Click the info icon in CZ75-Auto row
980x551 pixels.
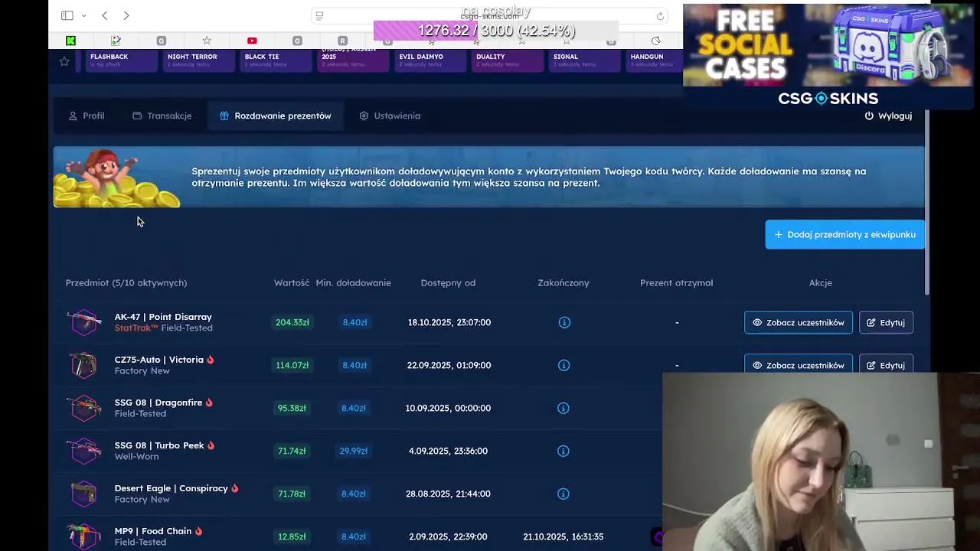[x=563, y=365]
